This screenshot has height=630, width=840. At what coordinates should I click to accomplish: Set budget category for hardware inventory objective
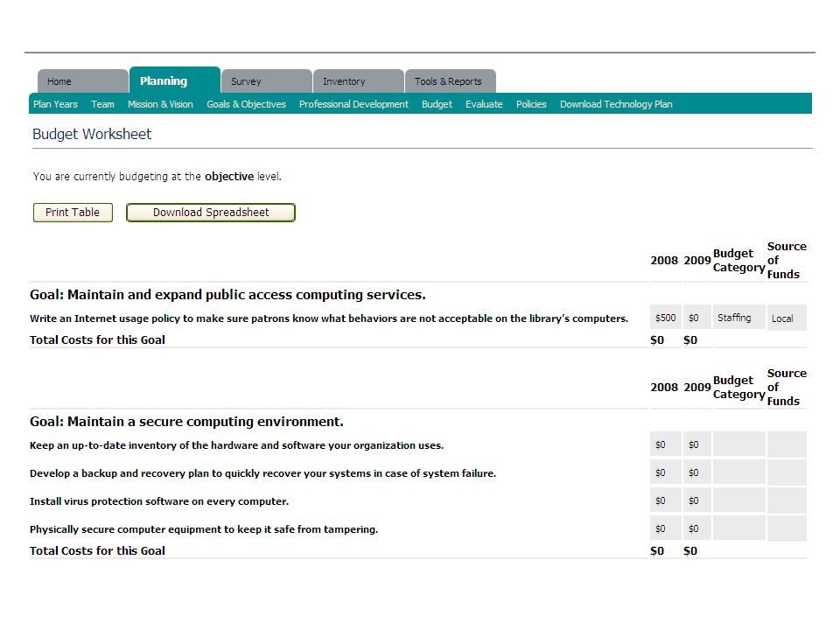[x=738, y=444]
